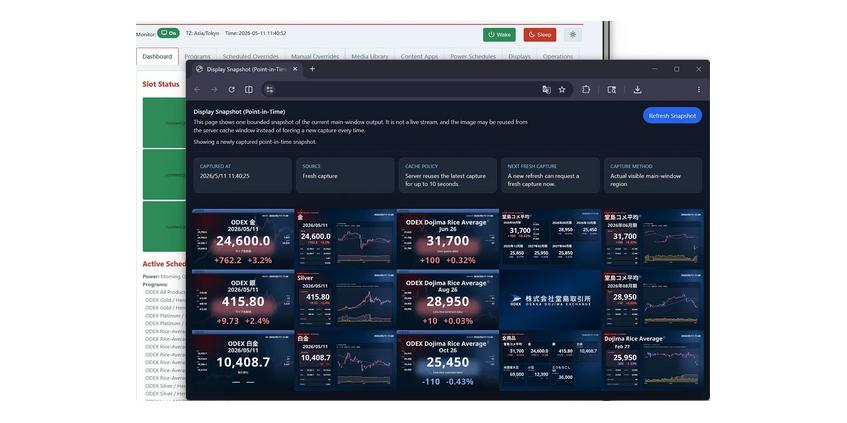Viewport: 847px width, 423px height.
Task: Click the Osaka Dojima Exchange logo tile
Action: tap(550, 299)
